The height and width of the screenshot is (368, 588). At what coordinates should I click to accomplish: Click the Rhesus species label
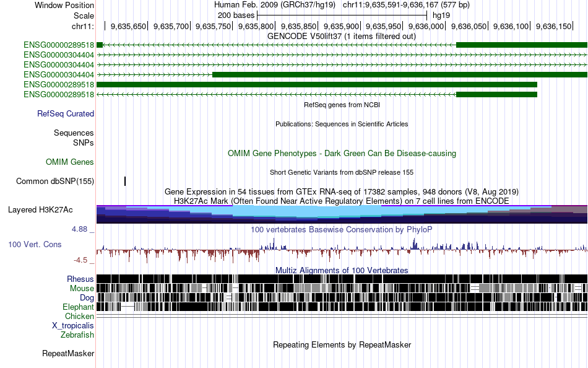tap(80, 279)
